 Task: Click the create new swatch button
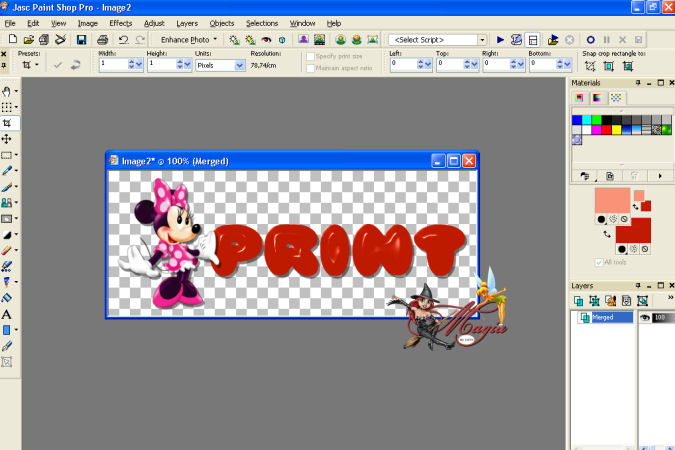pos(610,176)
